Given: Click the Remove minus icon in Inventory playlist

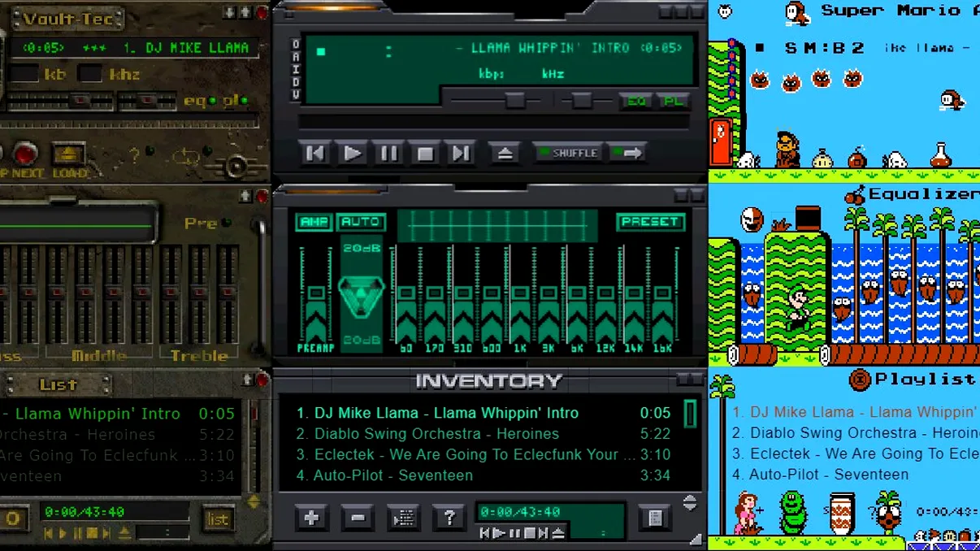Looking at the screenshot, I should 358,516.
